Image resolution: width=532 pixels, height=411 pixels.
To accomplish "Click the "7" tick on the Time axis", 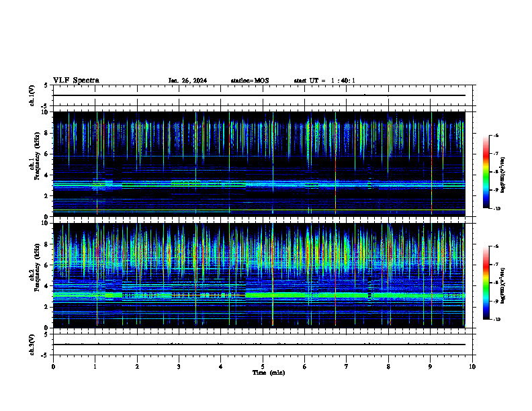I will coord(347,367).
